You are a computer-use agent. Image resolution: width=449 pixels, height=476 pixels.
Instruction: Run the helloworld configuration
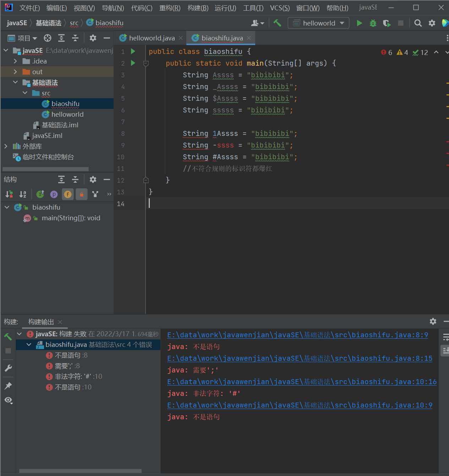point(359,23)
